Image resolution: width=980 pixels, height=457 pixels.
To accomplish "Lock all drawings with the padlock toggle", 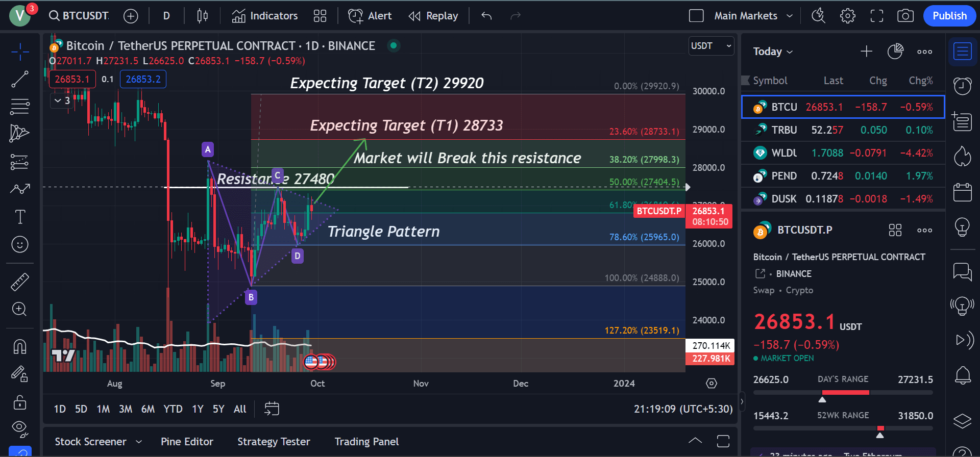I will coord(20,402).
